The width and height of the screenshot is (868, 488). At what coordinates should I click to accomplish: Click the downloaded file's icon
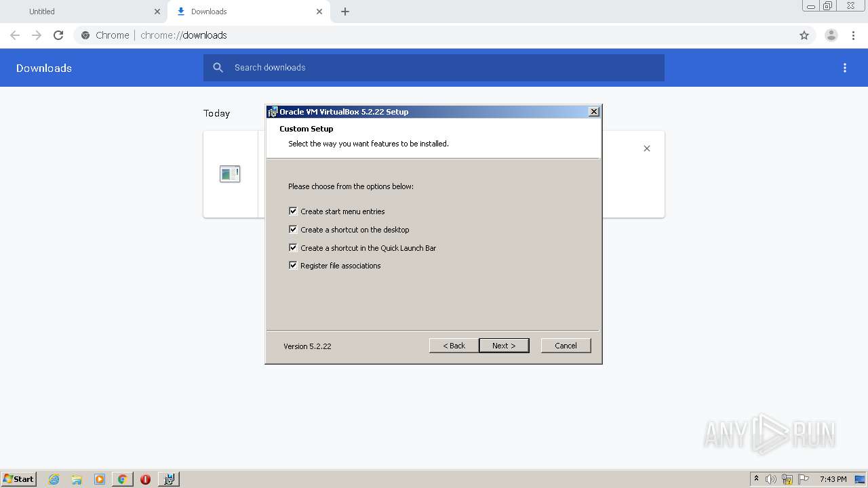coord(230,174)
